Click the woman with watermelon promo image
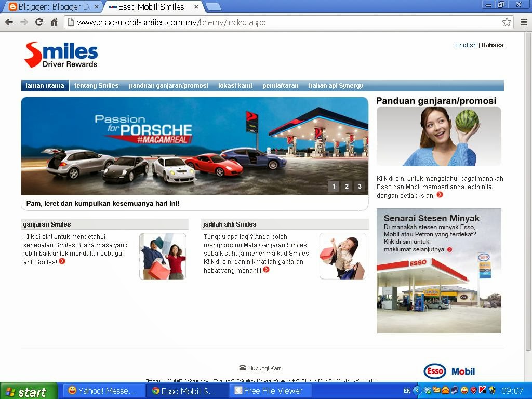 point(438,137)
